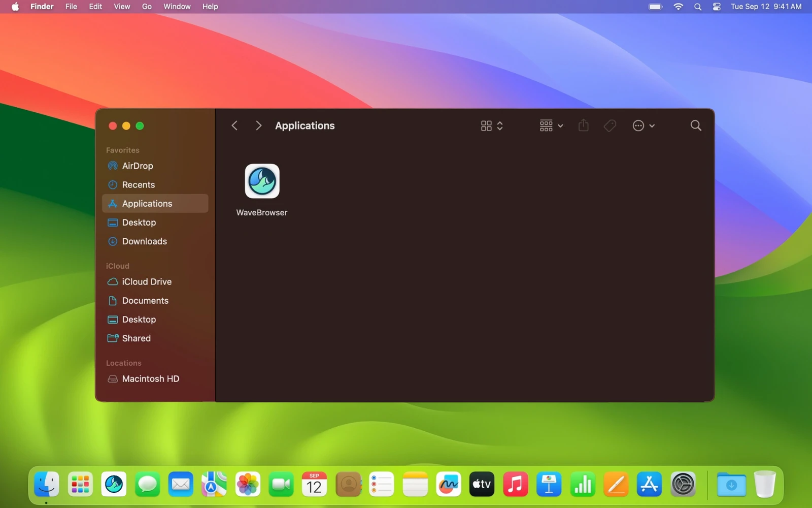The image size is (812, 508).
Task: Click the battery status icon
Action: coord(656,7)
